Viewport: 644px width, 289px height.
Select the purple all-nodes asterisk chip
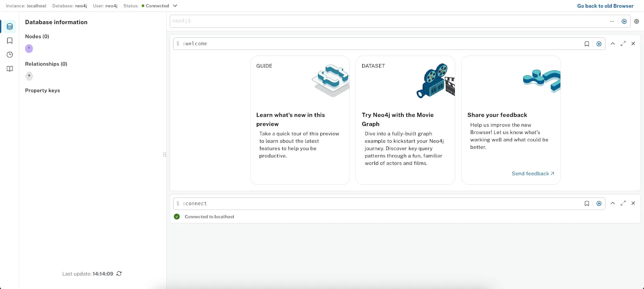tap(29, 49)
